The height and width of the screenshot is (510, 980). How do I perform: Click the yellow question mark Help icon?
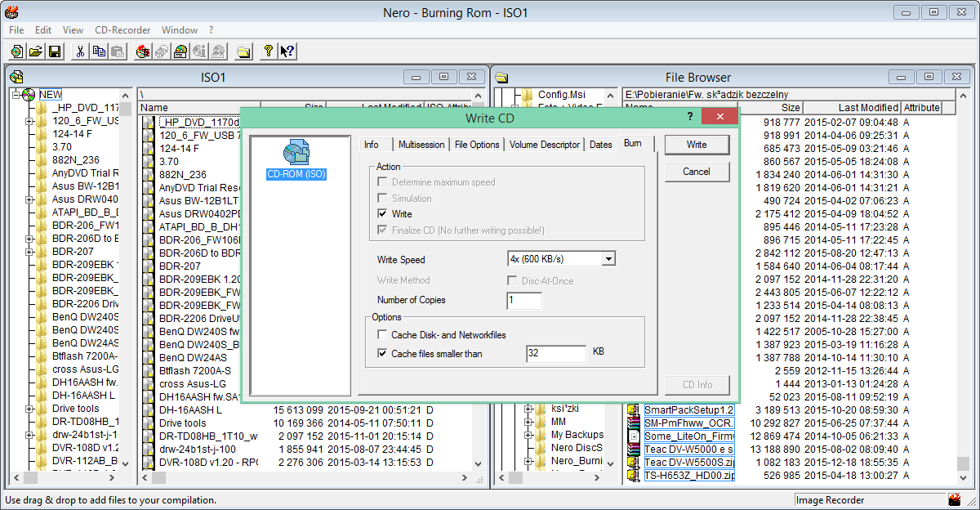268,51
